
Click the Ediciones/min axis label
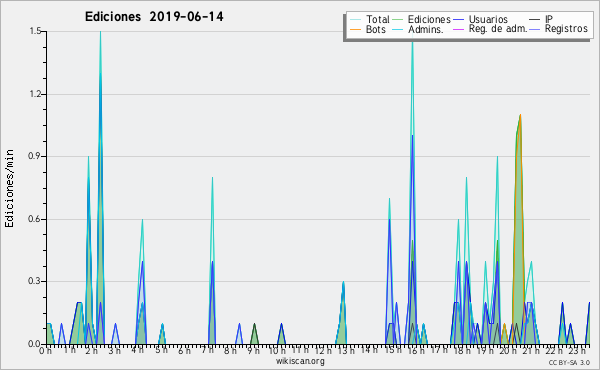pos(9,188)
